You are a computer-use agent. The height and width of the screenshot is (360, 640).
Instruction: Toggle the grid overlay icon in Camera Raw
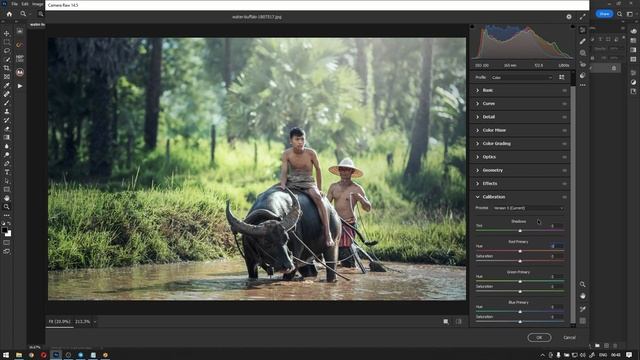coord(582,321)
